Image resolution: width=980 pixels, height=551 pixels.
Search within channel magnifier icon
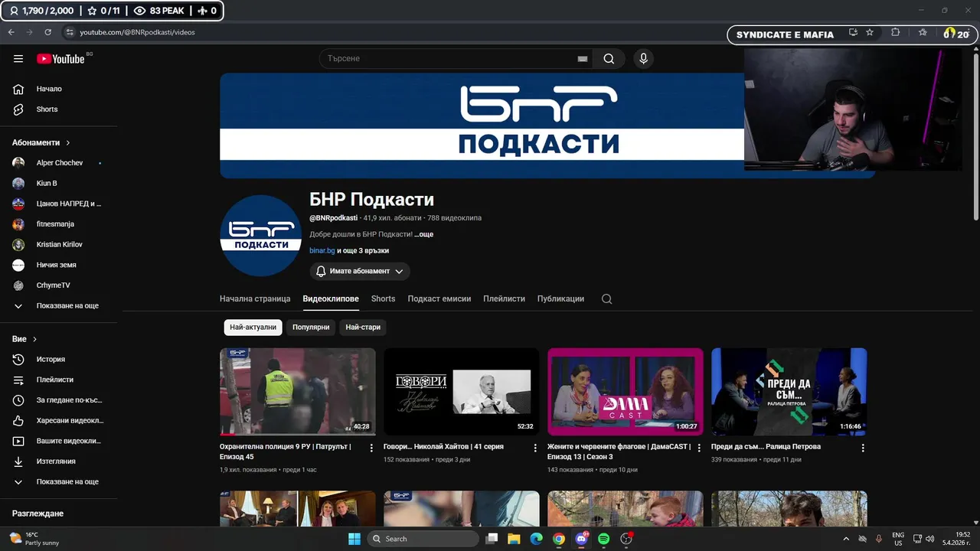coord(606,299)
